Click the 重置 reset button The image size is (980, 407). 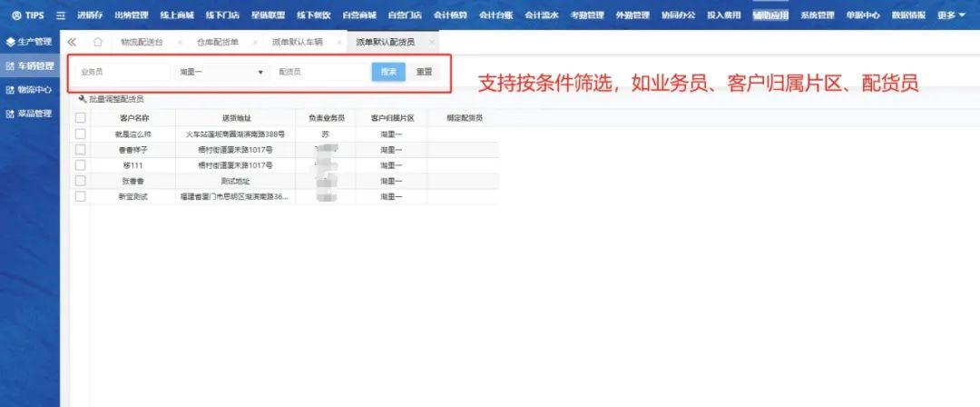click(424, 72)
